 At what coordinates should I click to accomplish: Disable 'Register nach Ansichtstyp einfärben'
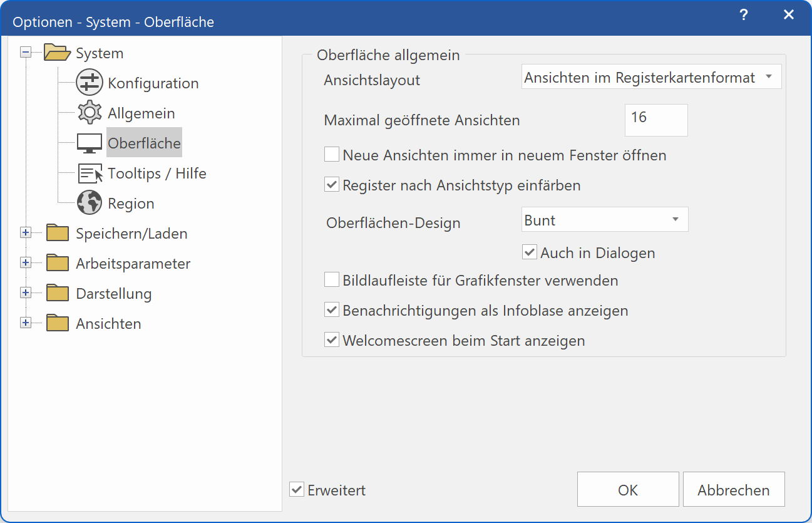click(x=331, y=184)
